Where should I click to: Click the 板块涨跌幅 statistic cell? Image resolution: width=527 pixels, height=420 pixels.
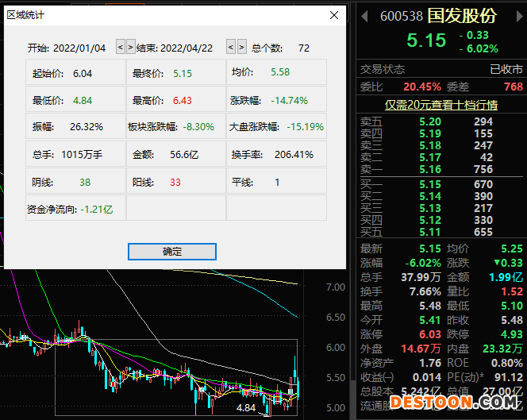[x=175, y=126]
